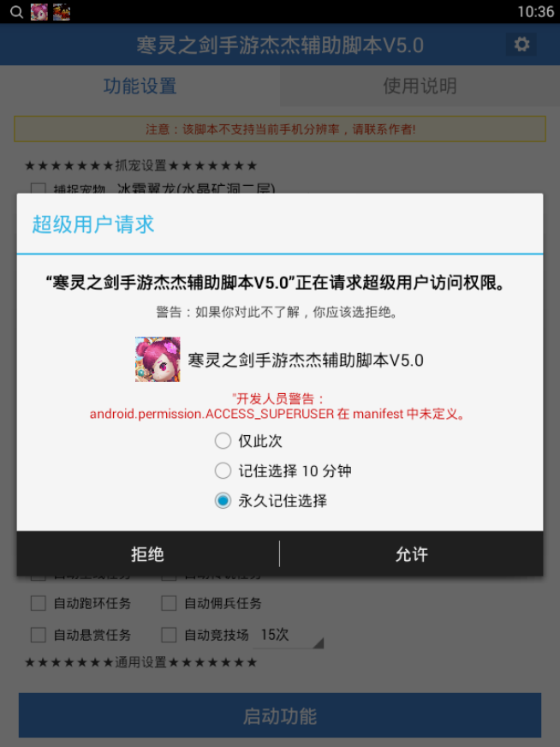Screen dimensions: 560x747
Task: Enable the 自动佣兵任务 checkbox
Action: tap(169, 603)
